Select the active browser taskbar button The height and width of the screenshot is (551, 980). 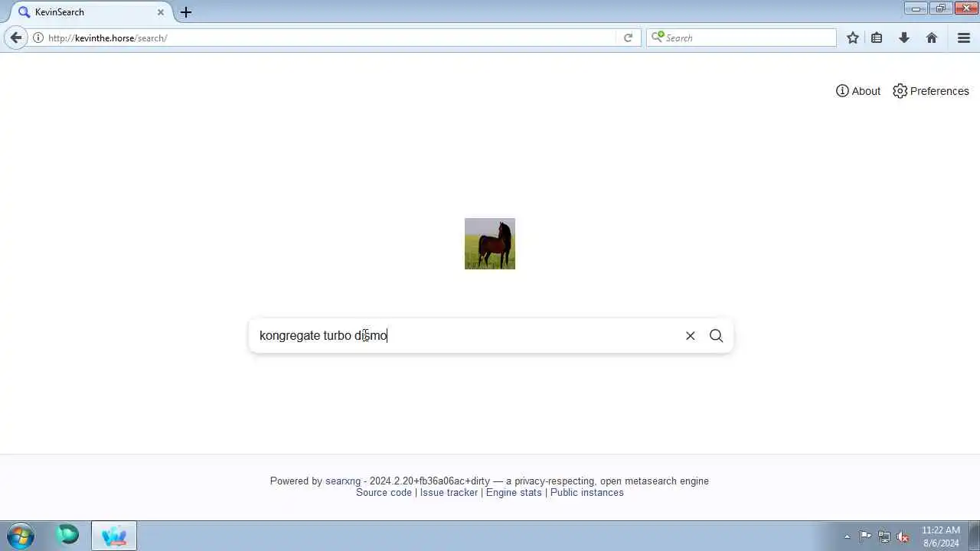[x=114, y=535]
